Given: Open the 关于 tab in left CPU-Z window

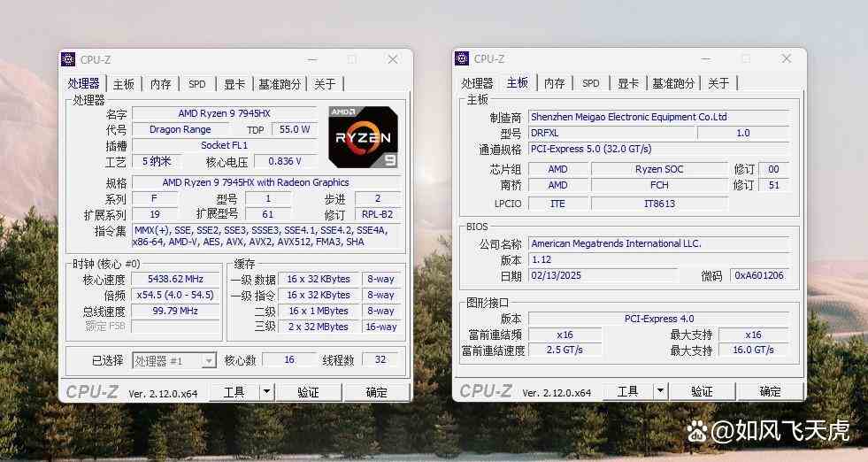Looking at the screenshot, I should 325,84.
